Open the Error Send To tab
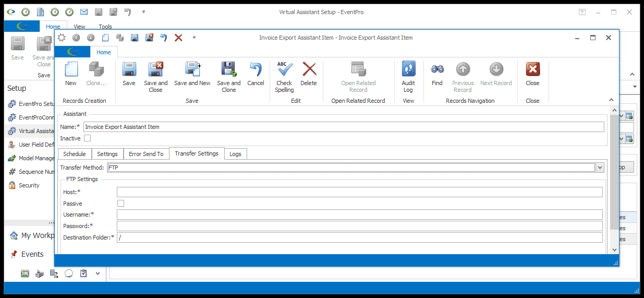Screen dimensions: 644x298 [x=146, y=154]
